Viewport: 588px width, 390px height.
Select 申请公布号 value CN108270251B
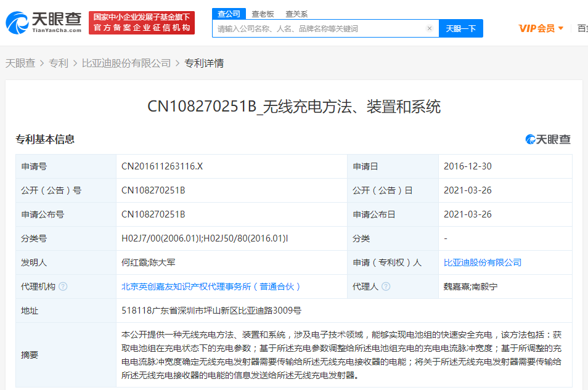click(x=153, y=214)
